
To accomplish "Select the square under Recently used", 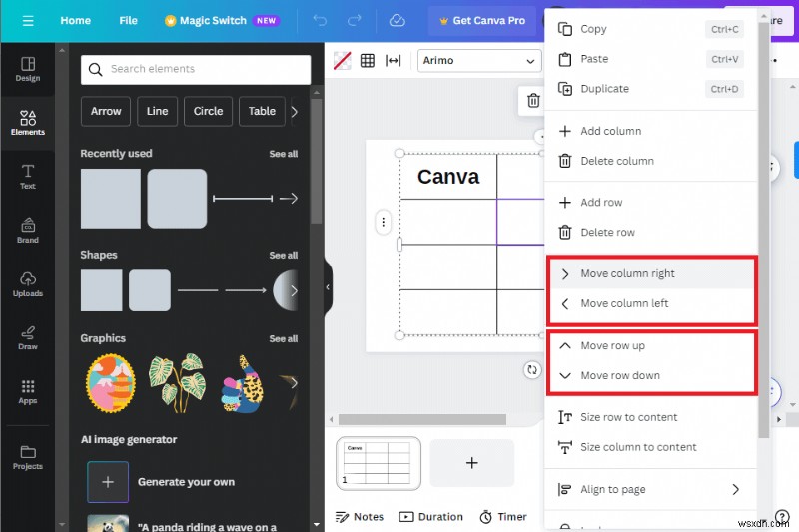I will pyautogui.click(x=111, y=199).
